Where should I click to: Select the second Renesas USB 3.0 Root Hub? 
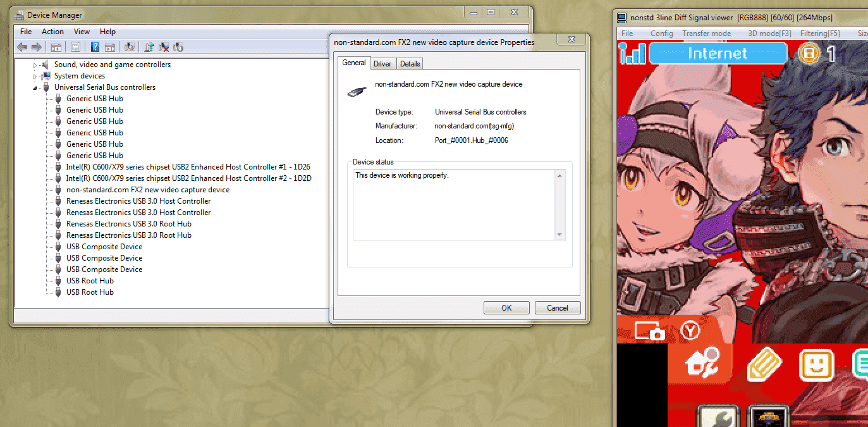coord(129,235)
